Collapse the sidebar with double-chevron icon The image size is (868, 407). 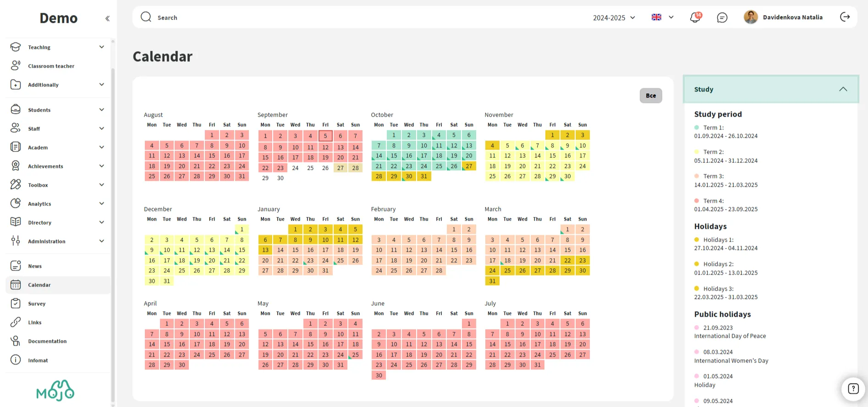[x=107, y=19]
